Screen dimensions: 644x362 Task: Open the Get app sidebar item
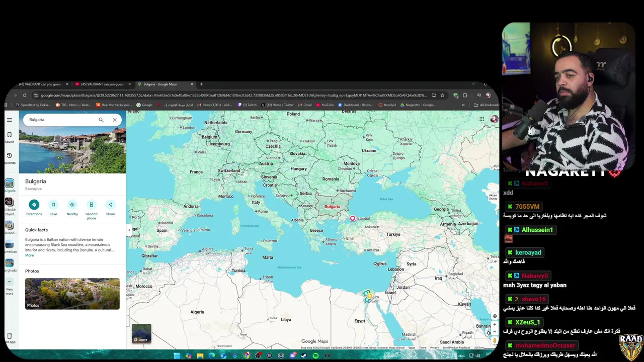[x=9, y=338]
